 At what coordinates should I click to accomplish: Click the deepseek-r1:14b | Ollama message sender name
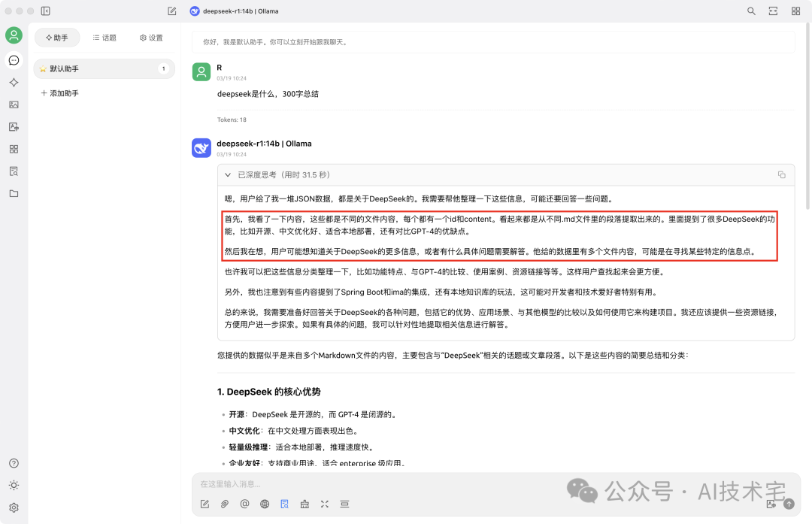[264, 144]
